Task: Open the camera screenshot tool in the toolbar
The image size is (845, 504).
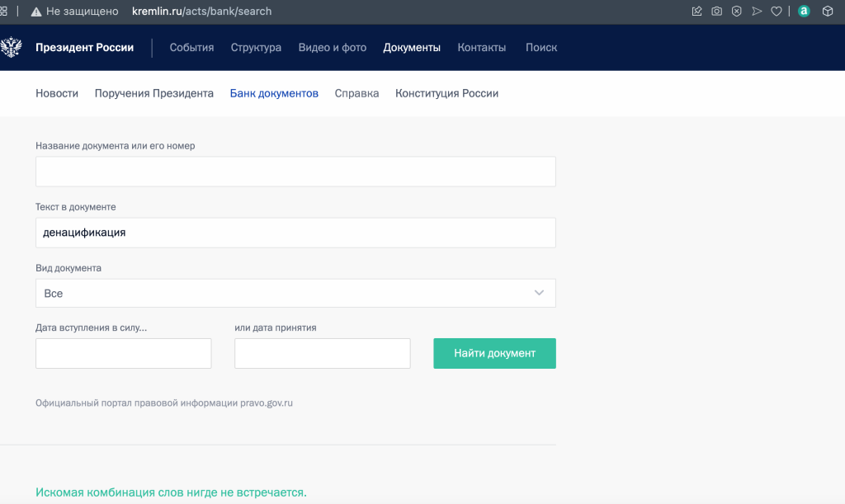Action: (x=716, y=12)
